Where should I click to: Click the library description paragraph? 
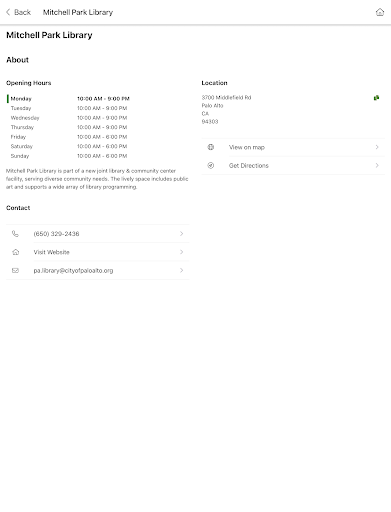click(x=97, y=179)
